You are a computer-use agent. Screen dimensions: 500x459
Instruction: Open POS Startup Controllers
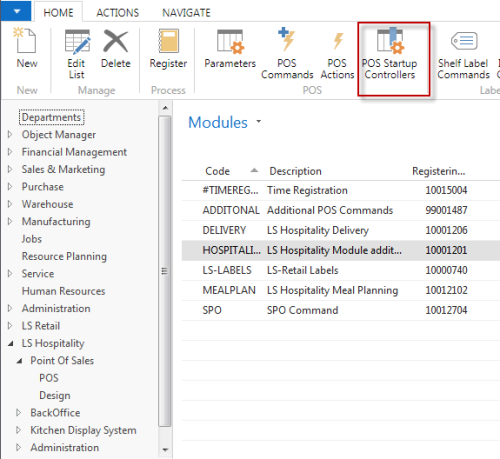(x=390, y=54)
